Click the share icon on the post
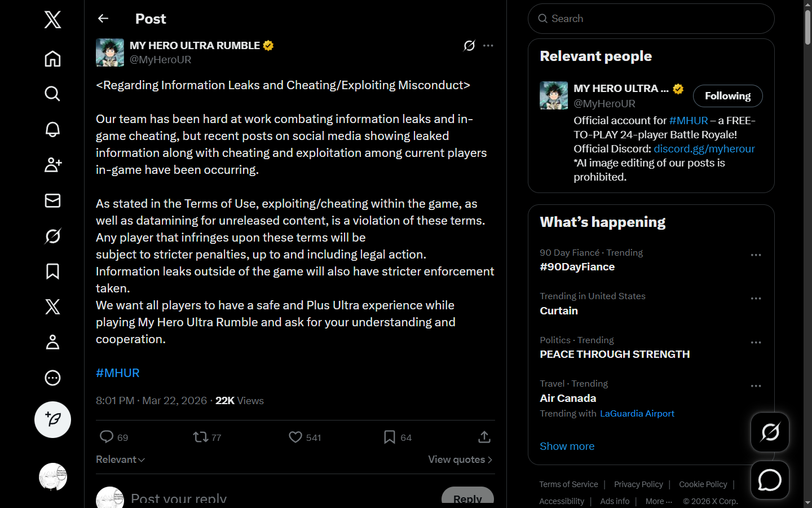 pos(484,437)
